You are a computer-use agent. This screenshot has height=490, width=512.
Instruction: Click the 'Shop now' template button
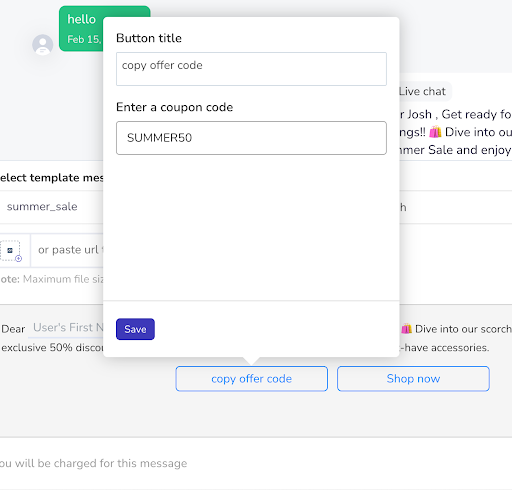coord(413,379)
